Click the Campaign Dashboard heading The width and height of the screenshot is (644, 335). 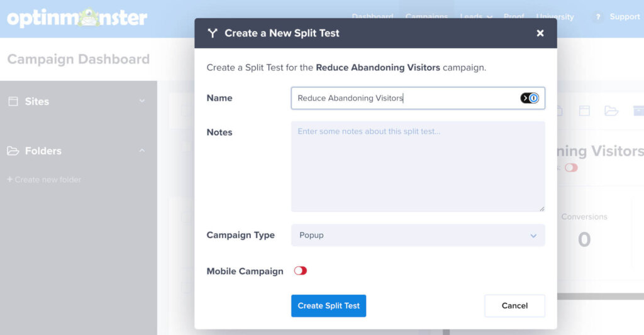point(79,59)
